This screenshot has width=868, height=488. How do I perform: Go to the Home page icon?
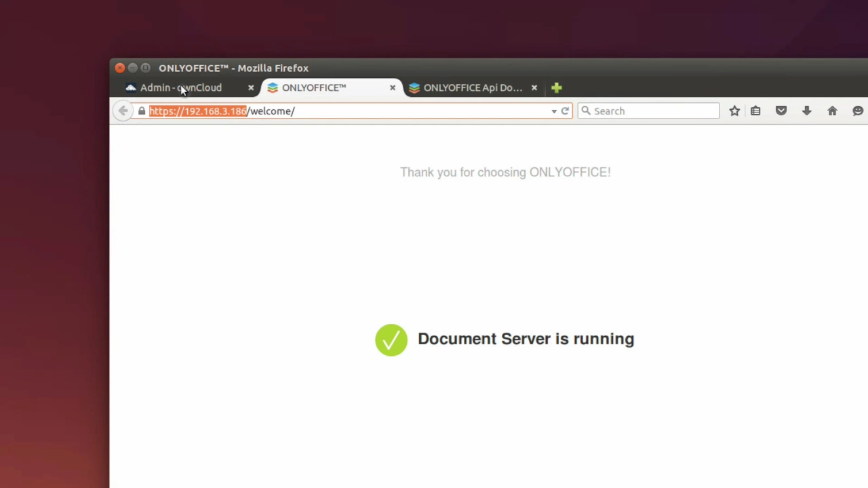click(x=833, y=111)
